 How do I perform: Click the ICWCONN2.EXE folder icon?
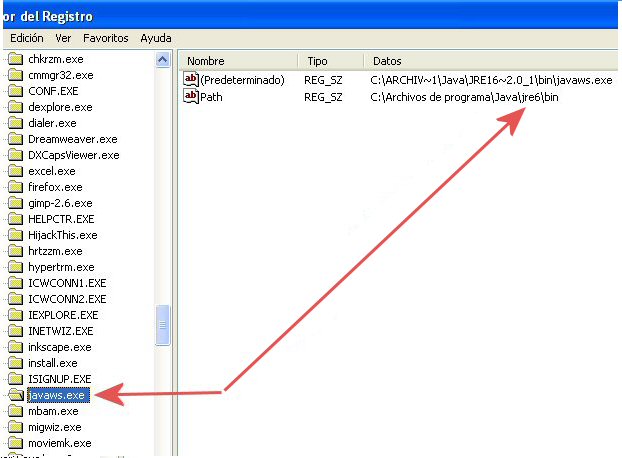[15, 299]
